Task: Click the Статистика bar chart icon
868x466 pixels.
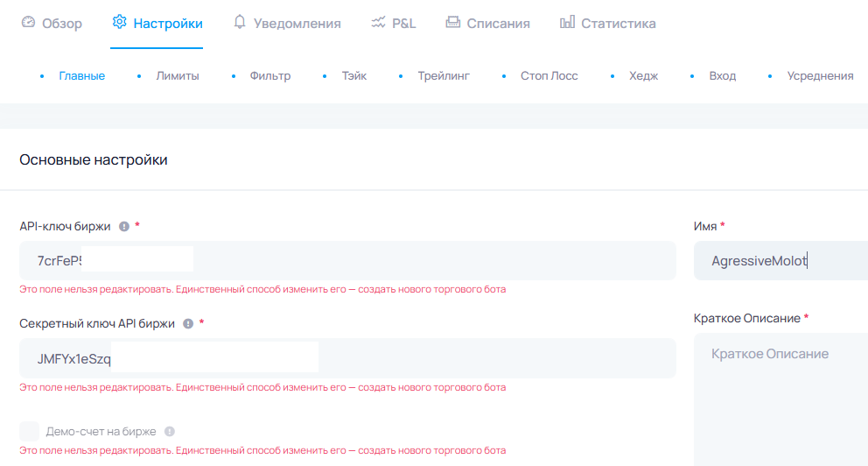Action: 567,23
